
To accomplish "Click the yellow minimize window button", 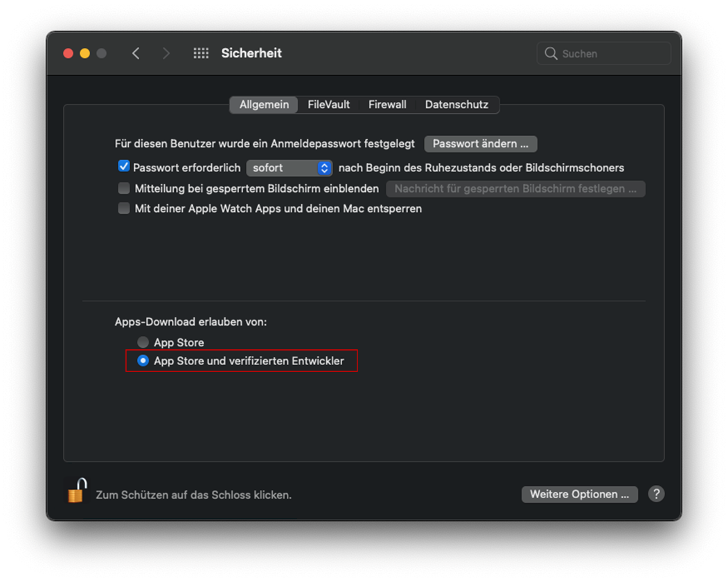I will coord(85,53).
